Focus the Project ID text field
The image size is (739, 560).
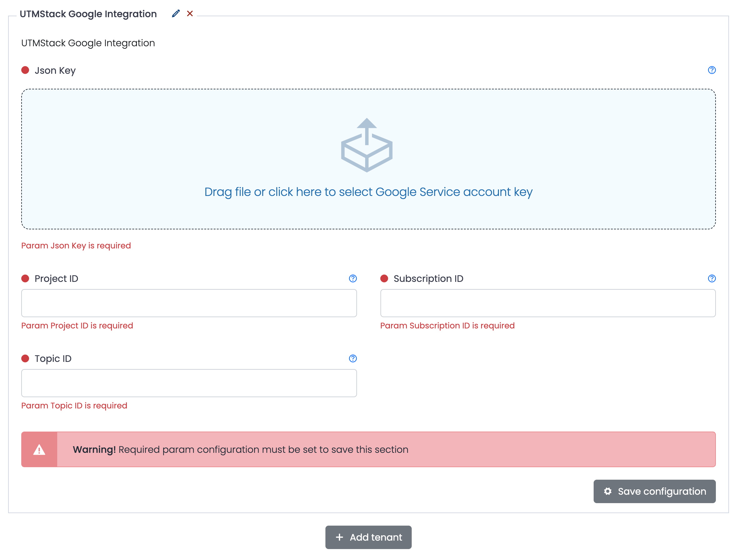point(189,303)
